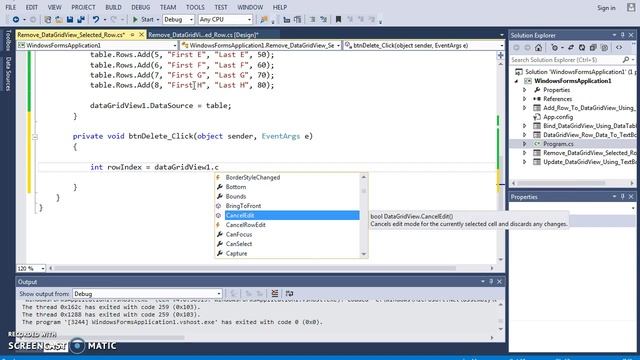Pin the Remove_DataGridView_Selected_Row.cs tab
This screenshot has height=360, width=640.
click(x=132, y=35)
